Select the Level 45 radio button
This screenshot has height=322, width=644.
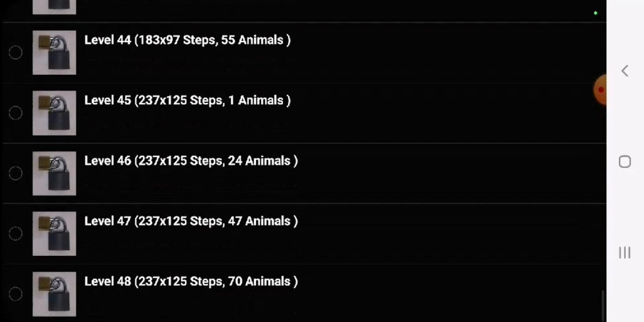coord(16,113)
